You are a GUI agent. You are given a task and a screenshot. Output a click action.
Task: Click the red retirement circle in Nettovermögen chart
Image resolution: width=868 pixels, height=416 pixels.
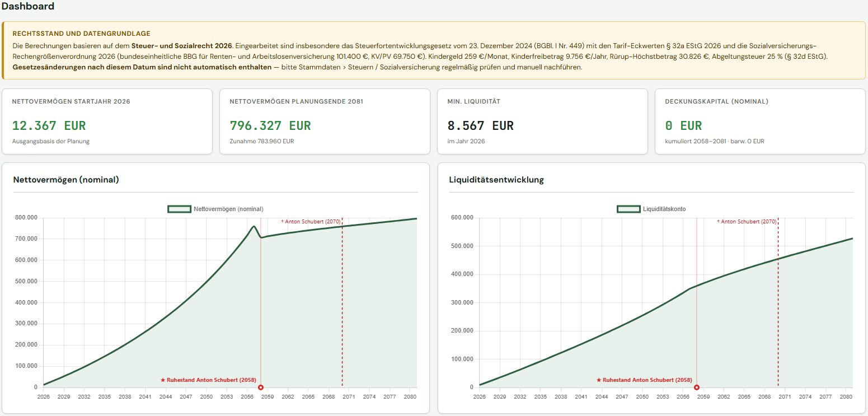click(x=261, y=387)
